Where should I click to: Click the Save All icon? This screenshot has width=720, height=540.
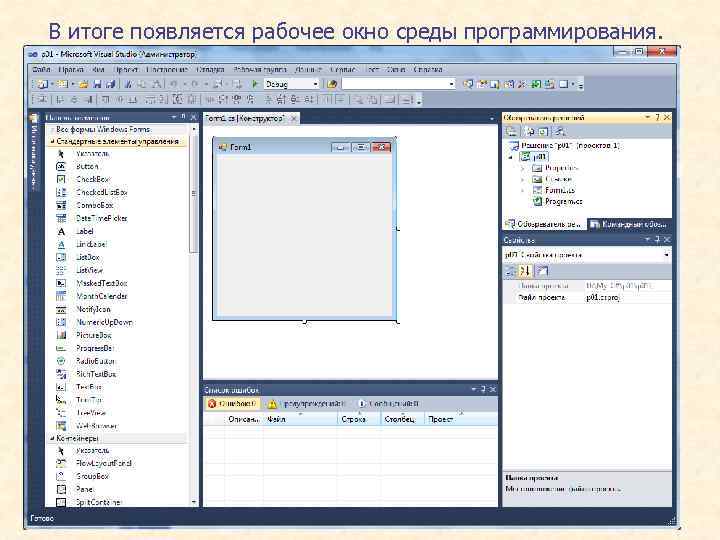(110, 84)
